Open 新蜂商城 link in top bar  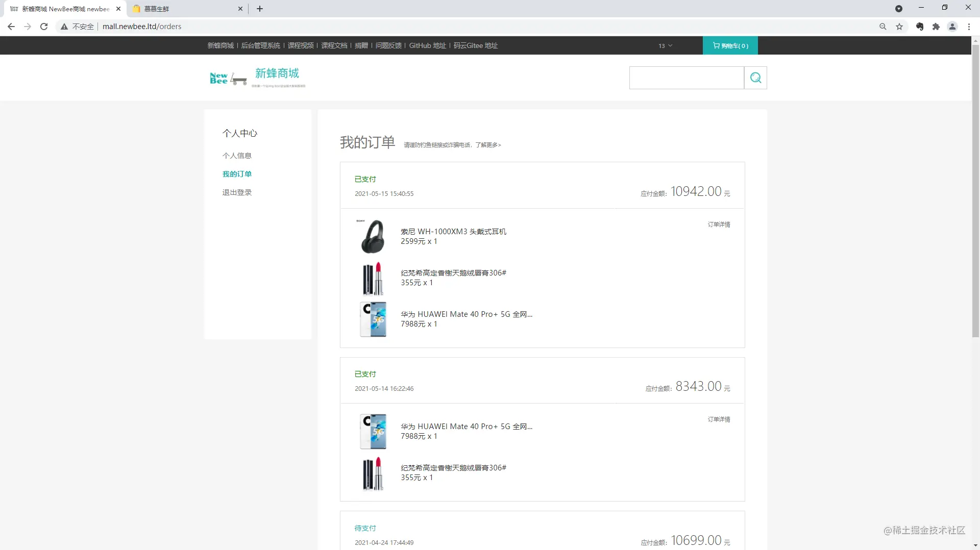click(220, 45)
